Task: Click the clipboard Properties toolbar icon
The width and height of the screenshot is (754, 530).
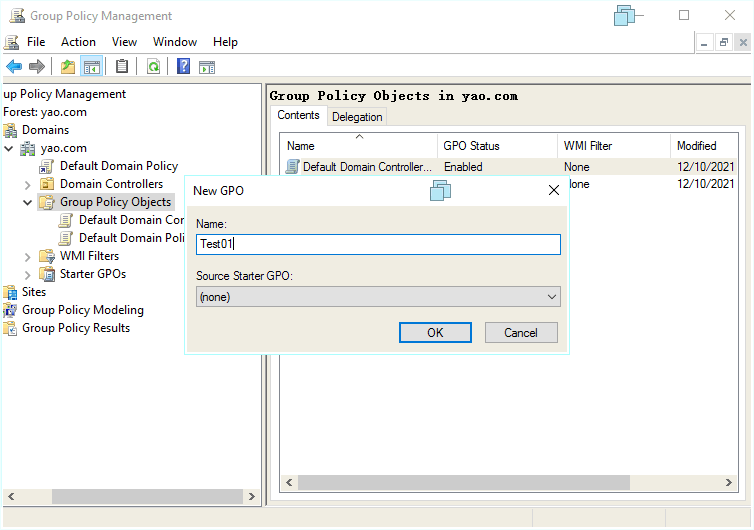Action: (x=122, y=67)
